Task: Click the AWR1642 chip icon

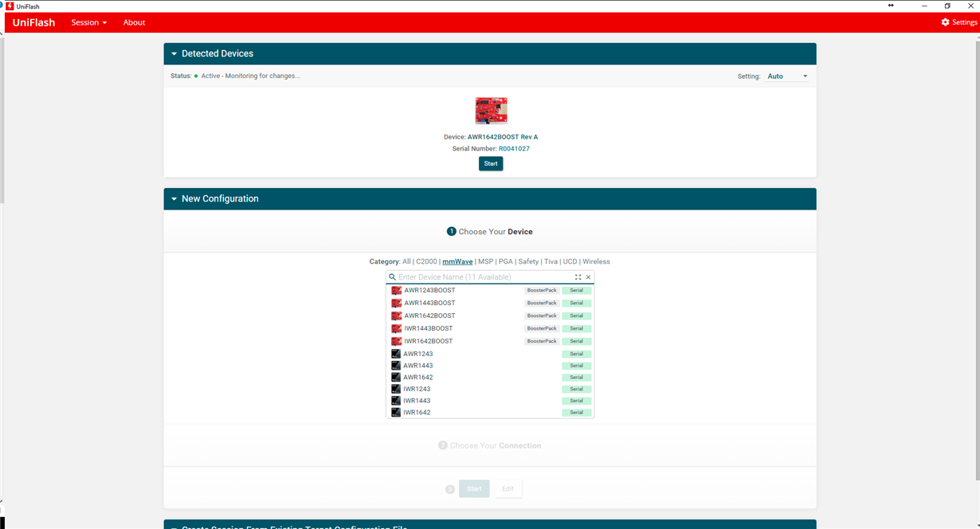Action: coord(396,378)
